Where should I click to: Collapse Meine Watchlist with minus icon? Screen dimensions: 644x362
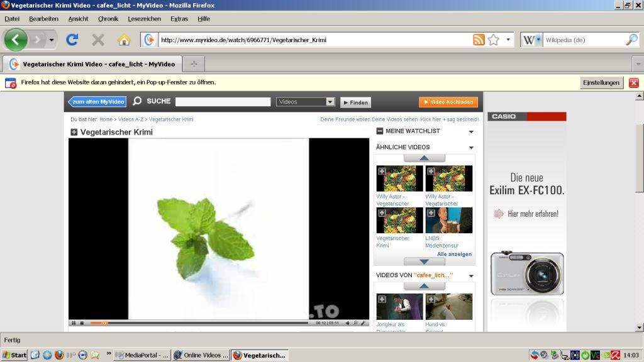tap(379, 131)
